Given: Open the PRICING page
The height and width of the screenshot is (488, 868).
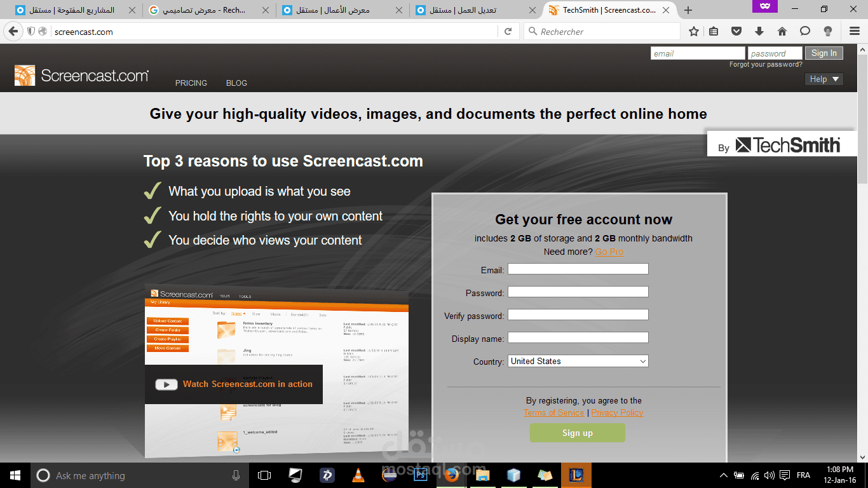Looking at the screenshot, I should pos(191,83).
